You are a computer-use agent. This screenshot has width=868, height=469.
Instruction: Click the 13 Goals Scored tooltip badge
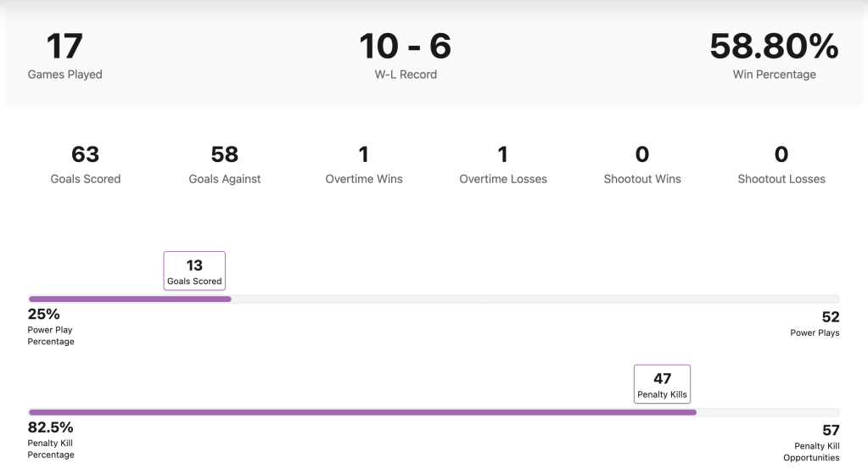click(x=194, y=271)
